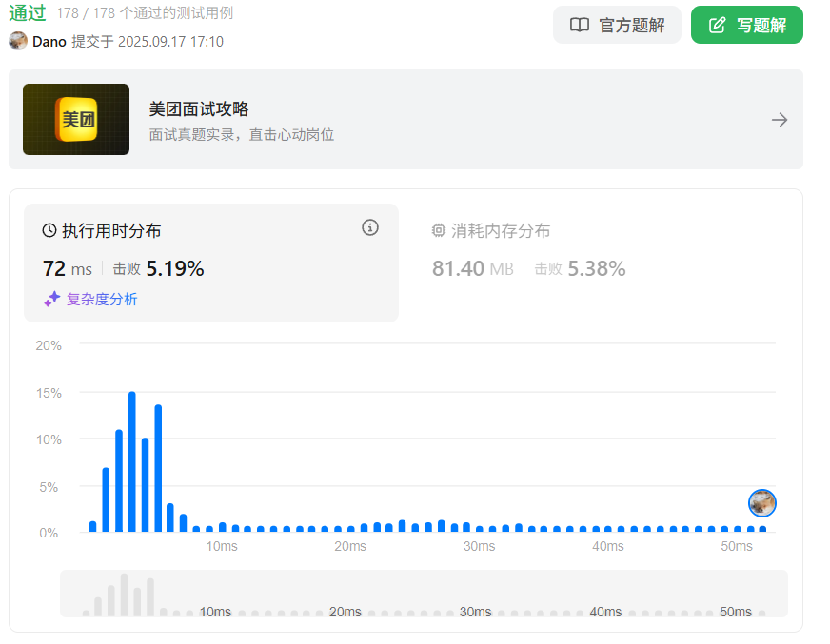Open the 复杂度分析 link
The height and width of the screenshot is (644, 830).
point(102,299)
